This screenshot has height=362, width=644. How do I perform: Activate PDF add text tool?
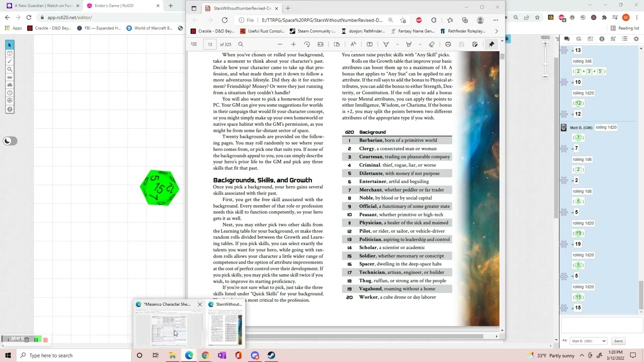(369, 44)
